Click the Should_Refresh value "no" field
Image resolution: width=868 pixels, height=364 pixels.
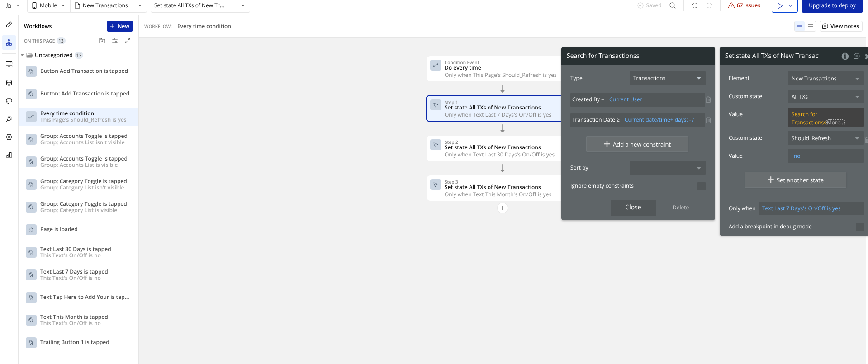pos(825,156)
